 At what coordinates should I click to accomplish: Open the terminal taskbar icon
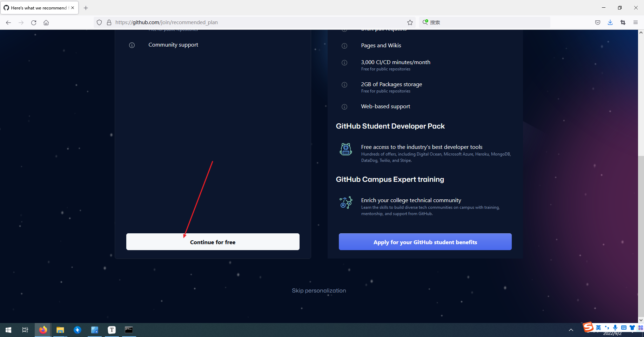(x=129, y=330)
